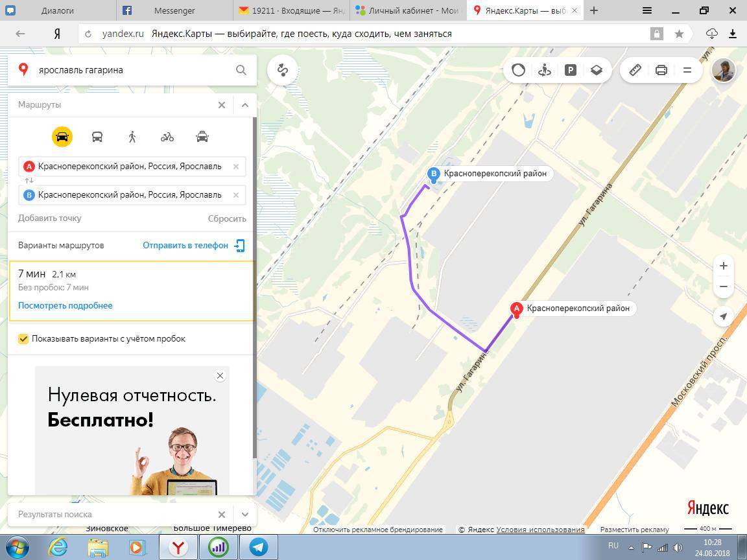Image resolution: width=747 pixels, height=560 pixels.
Task: Click Разместить рекламу link
Action: tap(635, 530)
